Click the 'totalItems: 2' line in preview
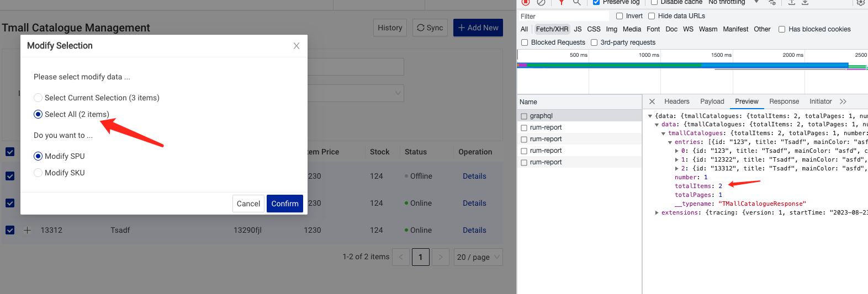868x294 pixels. (698, 186)
